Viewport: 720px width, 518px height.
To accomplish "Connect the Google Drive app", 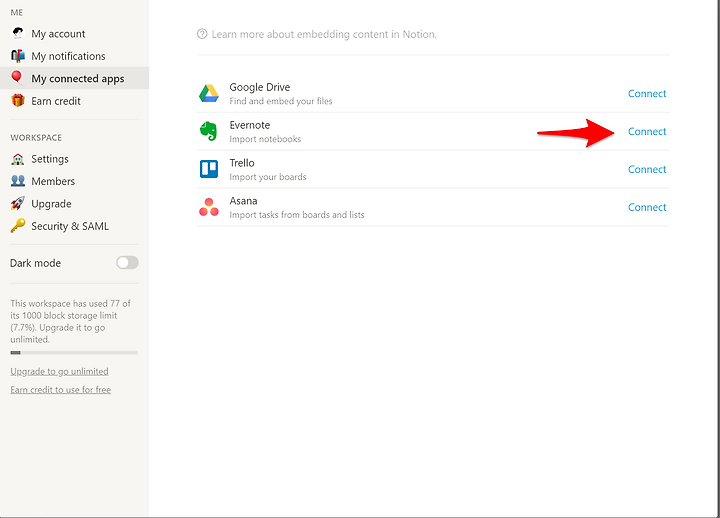I will click(647, 94).
